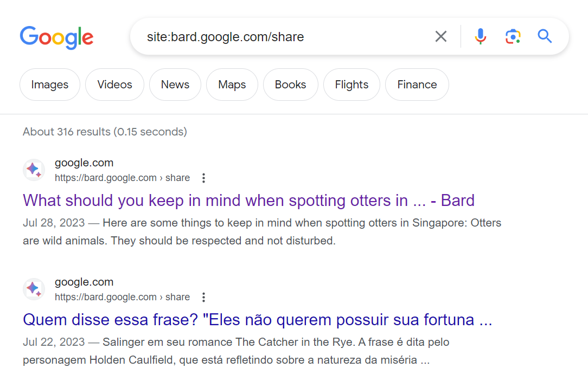Open the "Quem disse essa frase" result
This screenshot has width=588, height=387.
click(x=257, y=320)
